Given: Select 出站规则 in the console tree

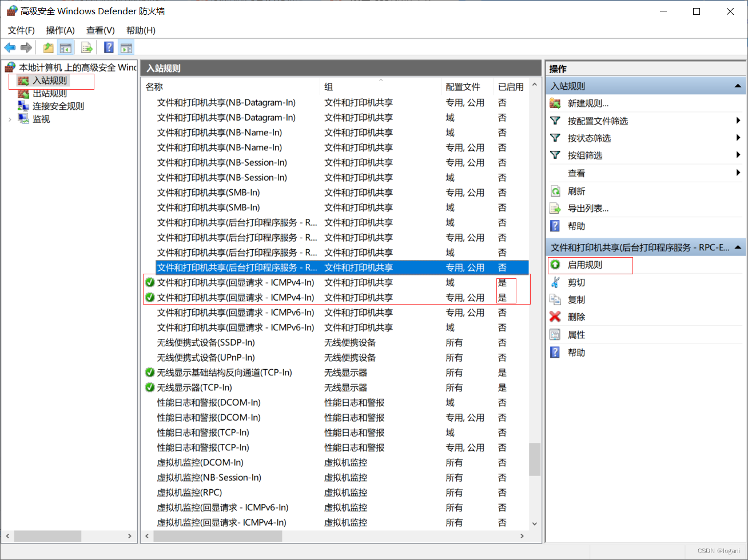Looking at the screenshot, I should click(50, 93).
